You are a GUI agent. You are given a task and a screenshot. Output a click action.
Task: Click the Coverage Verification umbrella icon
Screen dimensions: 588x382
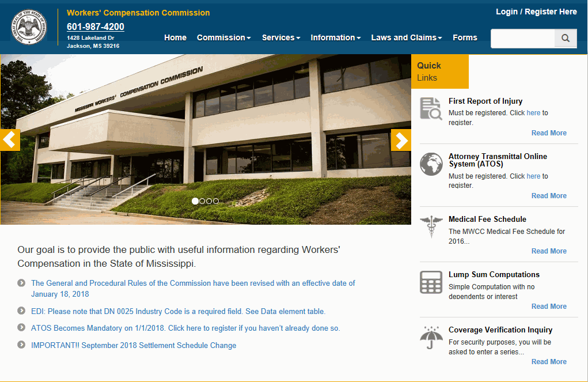click(x=431, y=337)
